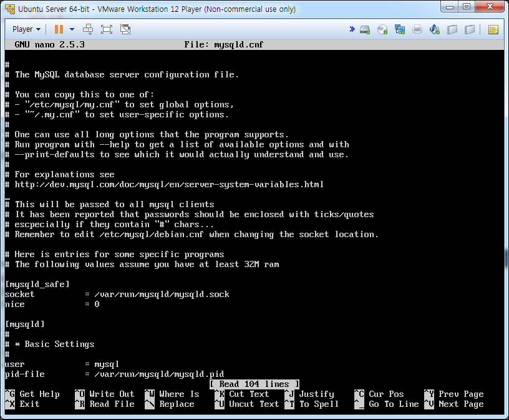The height and width of the screenshot is (420, 509).
Task: Click the network adapter device icon
Action: pyautogui.click(x=400, y=29)
